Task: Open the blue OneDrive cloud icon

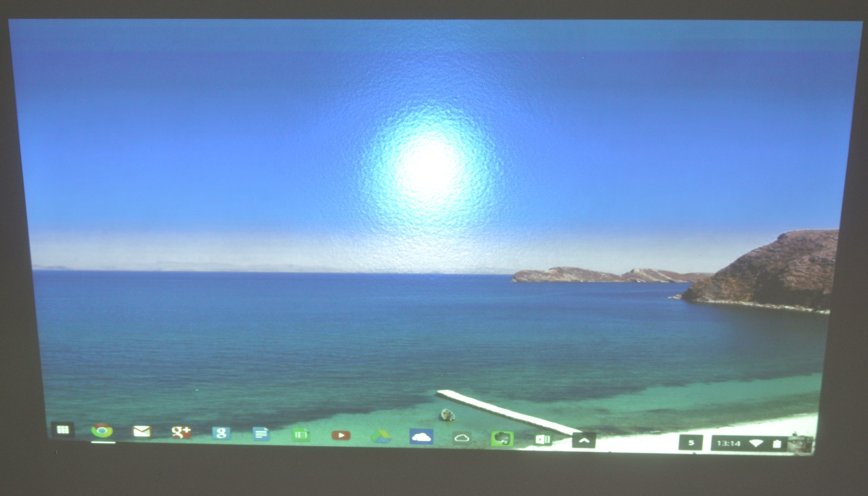Action: [421, 437]
